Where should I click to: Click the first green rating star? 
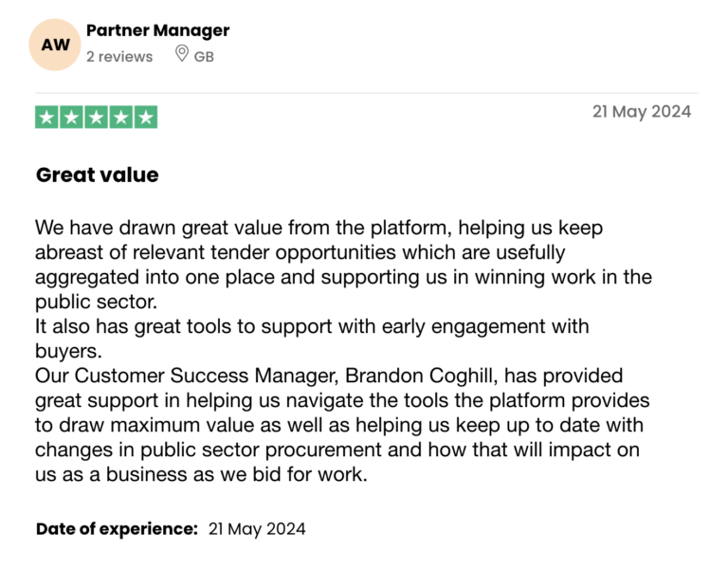46,117
